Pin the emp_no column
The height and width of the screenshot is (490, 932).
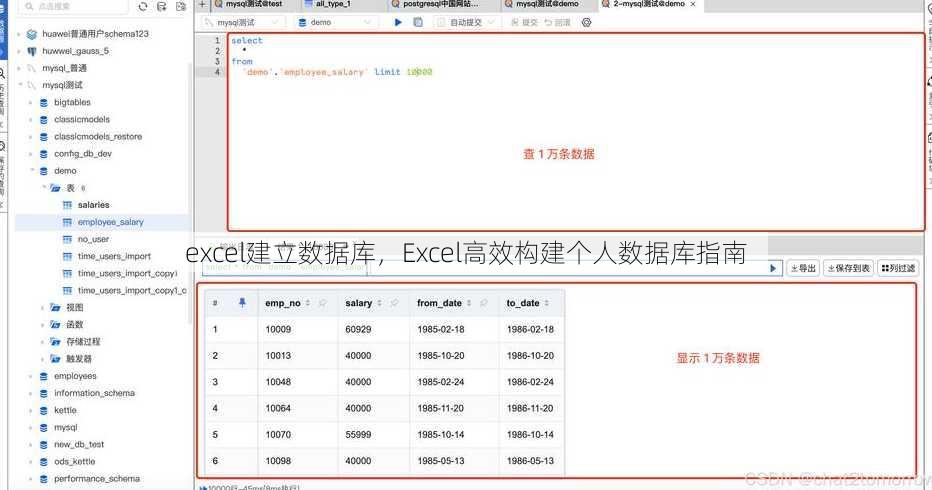point(323,303)
